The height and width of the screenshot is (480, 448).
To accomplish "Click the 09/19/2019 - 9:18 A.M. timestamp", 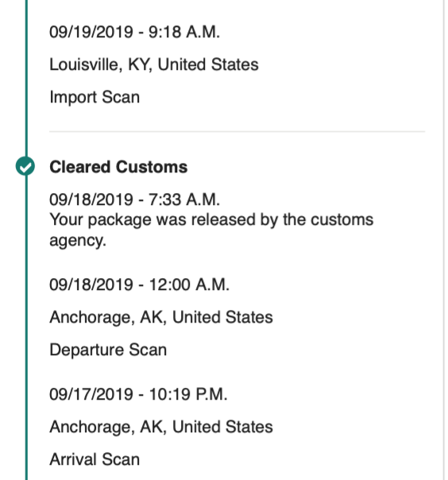I will (135, 32).
